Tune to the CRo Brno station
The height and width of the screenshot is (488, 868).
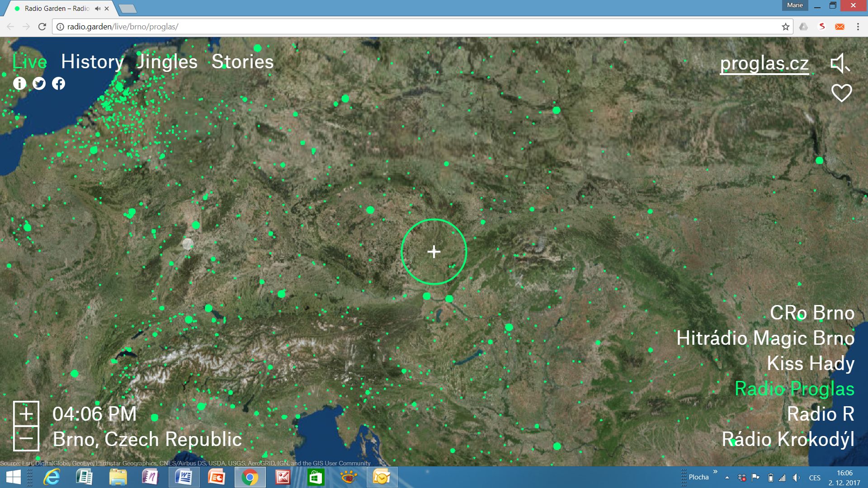812,313
